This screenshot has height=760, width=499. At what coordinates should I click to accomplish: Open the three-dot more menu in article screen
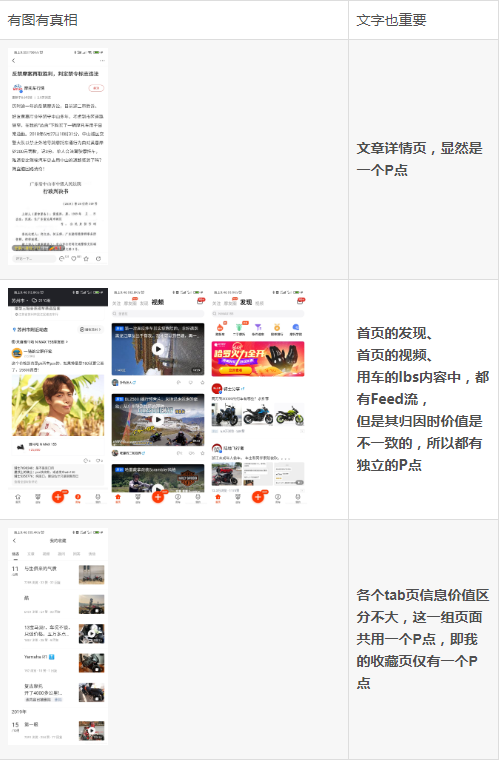[x=102, y=61]
